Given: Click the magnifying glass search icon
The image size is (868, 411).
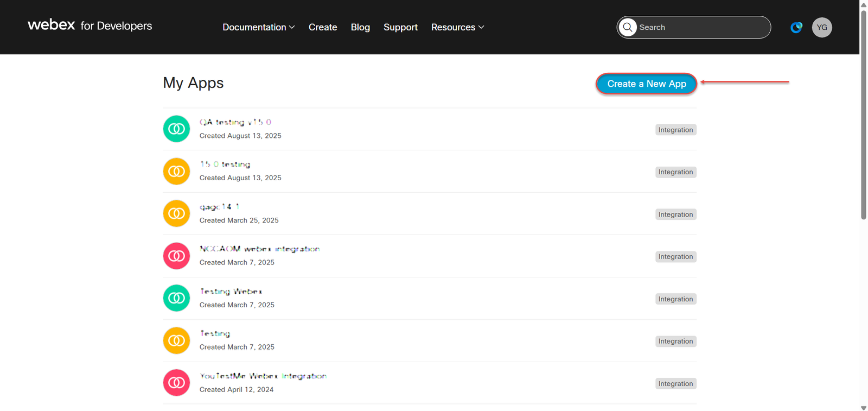Looking at the screenshot, I should [x=628, y=27].
